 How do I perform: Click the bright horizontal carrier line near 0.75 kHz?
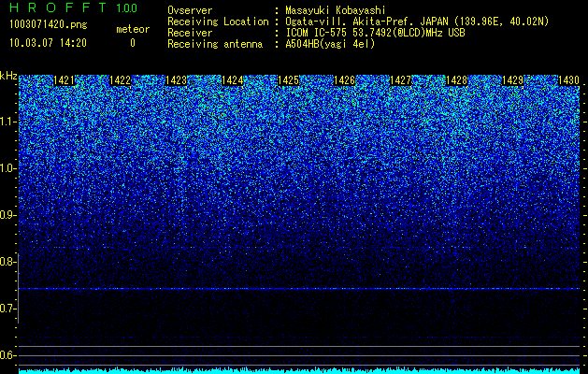click(x=299, y=289)
